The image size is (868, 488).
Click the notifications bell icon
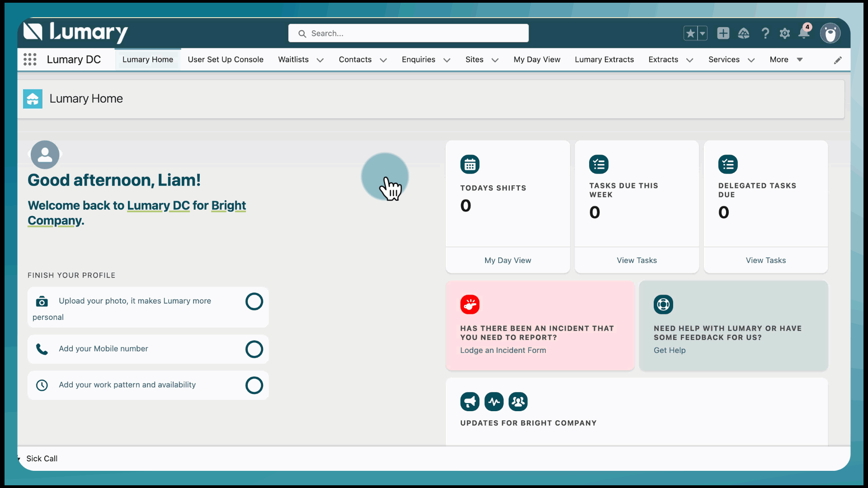(803, 33)
